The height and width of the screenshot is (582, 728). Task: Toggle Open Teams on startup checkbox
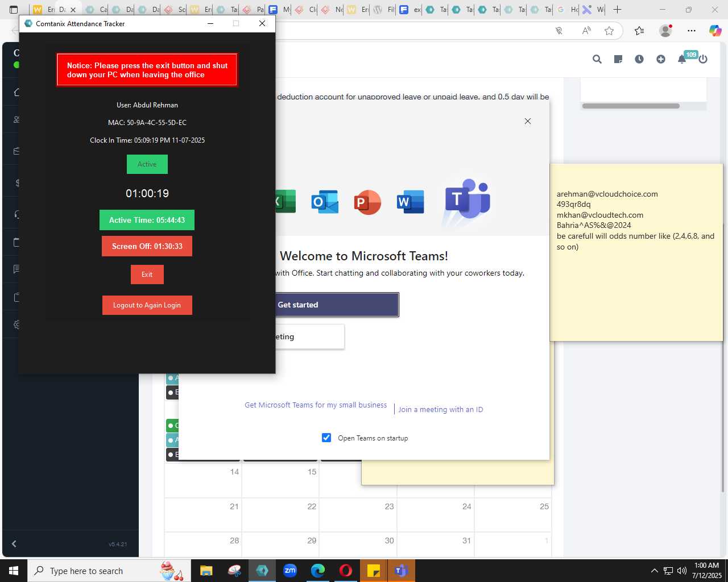tap(326, 438)
